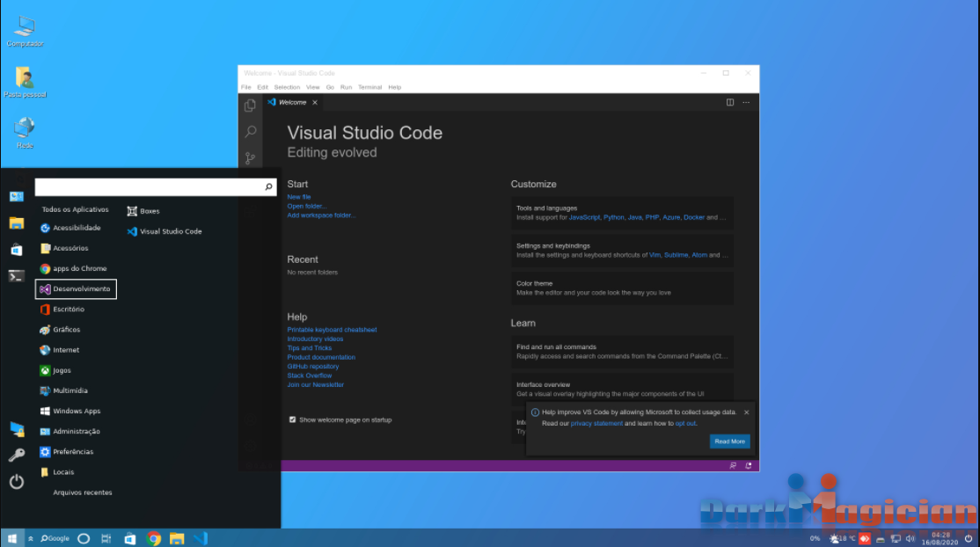Launch Boxes from the start menu
This screenshot has width=980, height=547.
(143, 211)
